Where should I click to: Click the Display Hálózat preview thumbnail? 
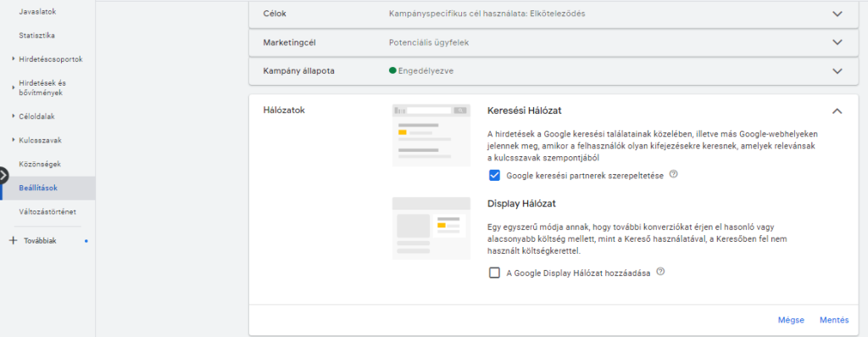[431, 227]
